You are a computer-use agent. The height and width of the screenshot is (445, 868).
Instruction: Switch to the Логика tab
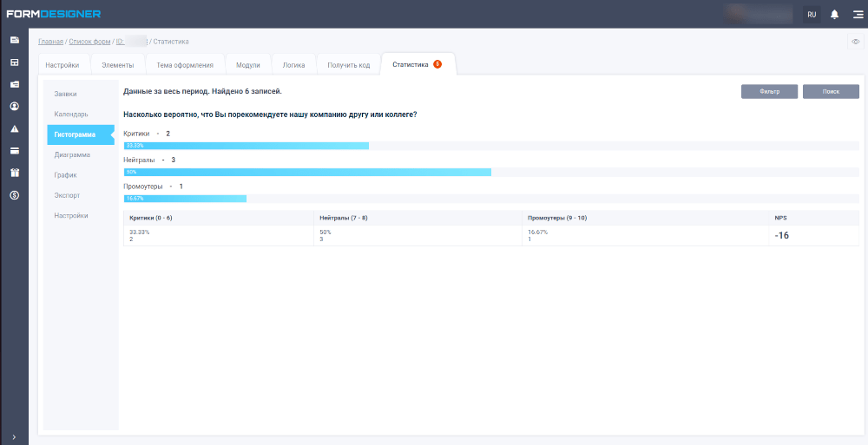coord(293,65)
